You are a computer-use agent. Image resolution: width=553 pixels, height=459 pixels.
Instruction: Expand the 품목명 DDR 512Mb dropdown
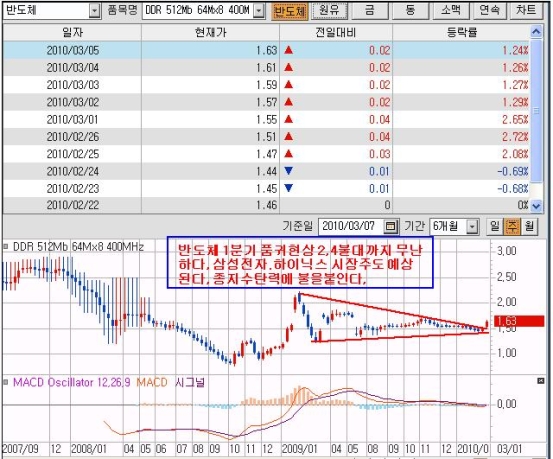260,11
